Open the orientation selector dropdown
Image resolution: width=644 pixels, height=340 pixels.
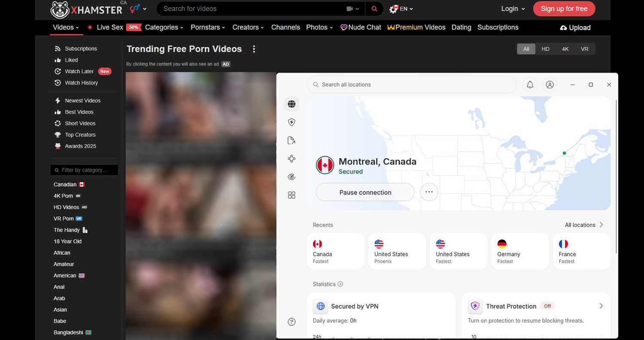138,9
